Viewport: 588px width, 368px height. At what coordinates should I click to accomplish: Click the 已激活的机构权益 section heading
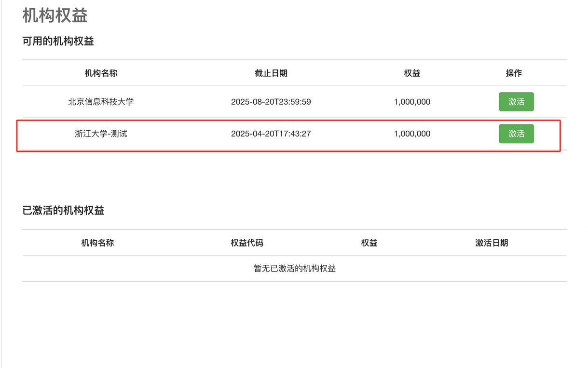click(x=63, y=211)
